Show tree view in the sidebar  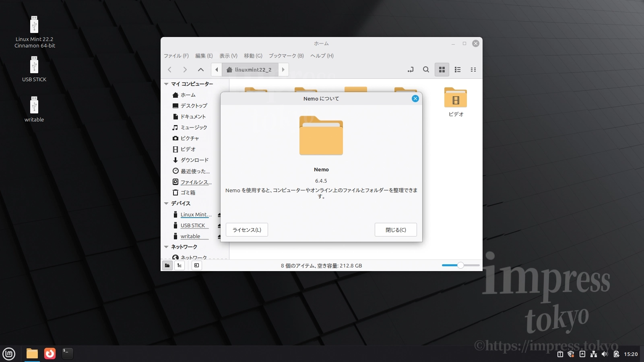point(180,265)
